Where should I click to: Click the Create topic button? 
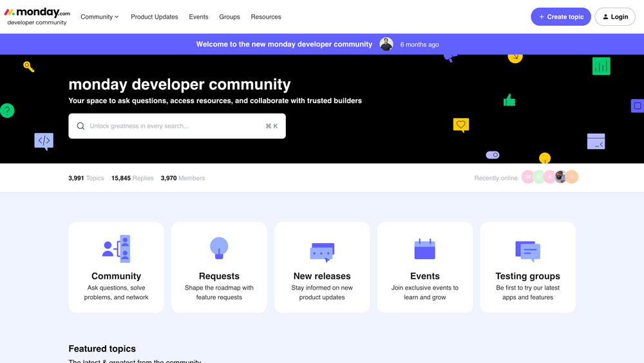click(561, 17)
